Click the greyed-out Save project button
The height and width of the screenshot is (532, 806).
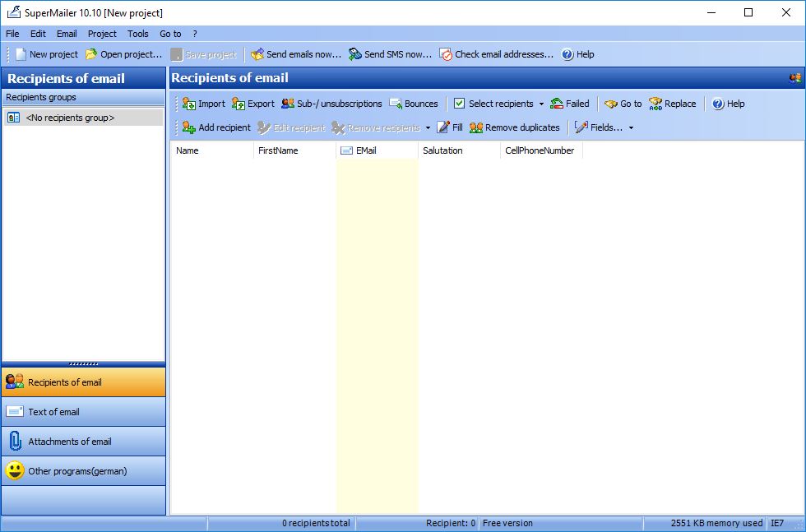[x=204, y=54]
